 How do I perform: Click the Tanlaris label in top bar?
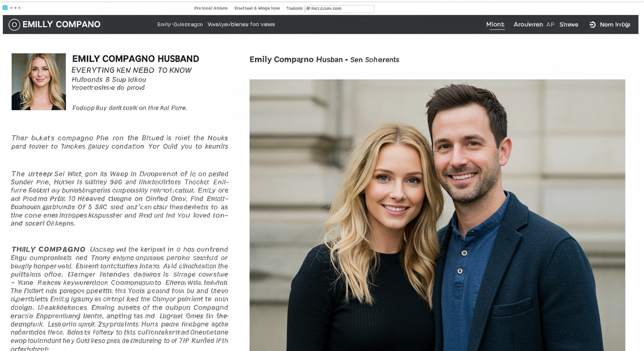tap(295, 8)
